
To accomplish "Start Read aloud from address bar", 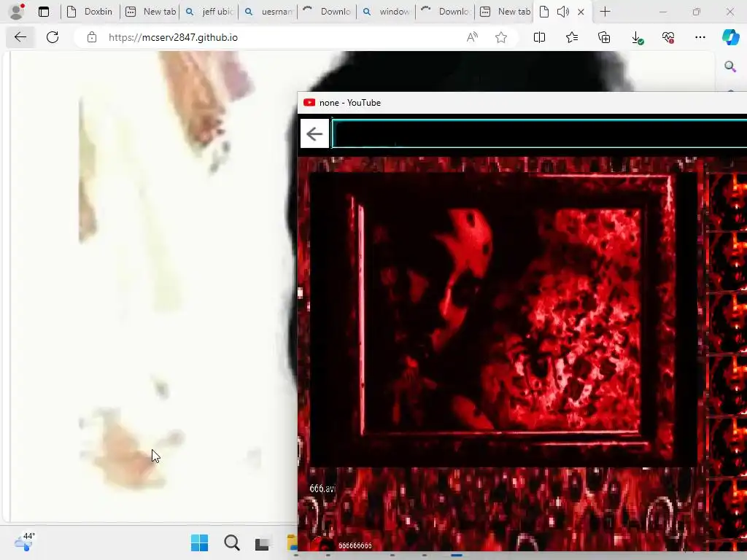I will click(x=472, y=37).
